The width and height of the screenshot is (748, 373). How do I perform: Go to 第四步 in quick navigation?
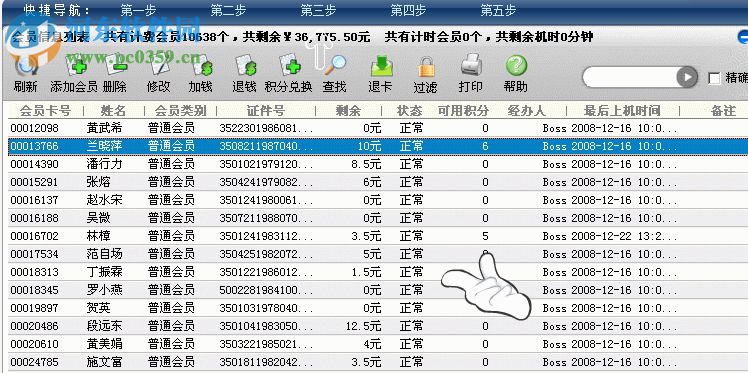click(408, 10)
